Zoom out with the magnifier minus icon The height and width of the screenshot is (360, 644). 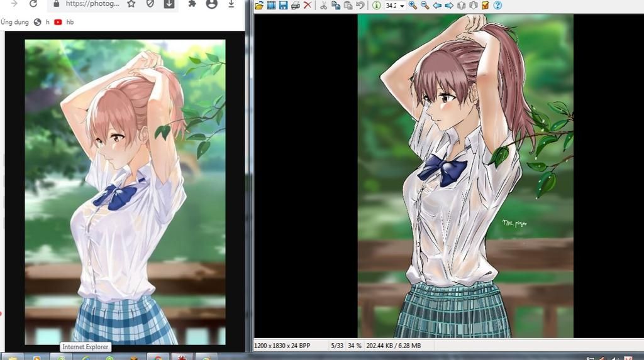point(425,5)
